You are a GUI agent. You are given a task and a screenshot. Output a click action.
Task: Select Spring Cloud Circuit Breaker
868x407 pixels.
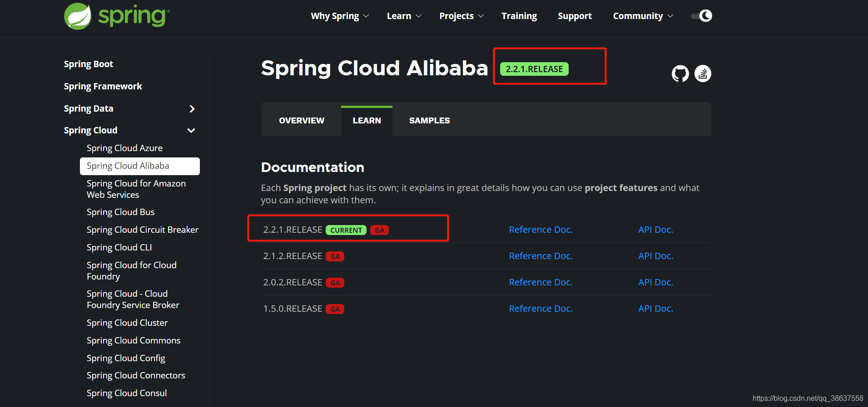[143, 230]
